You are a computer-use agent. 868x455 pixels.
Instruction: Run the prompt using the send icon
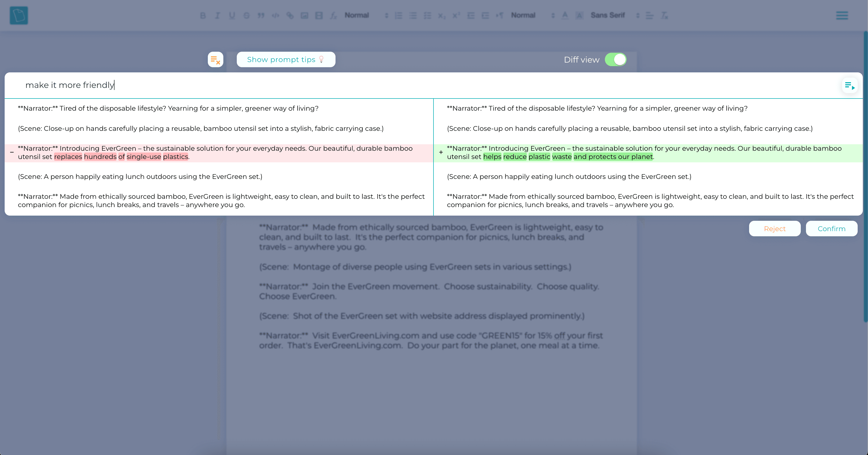(x=849, y=85)
